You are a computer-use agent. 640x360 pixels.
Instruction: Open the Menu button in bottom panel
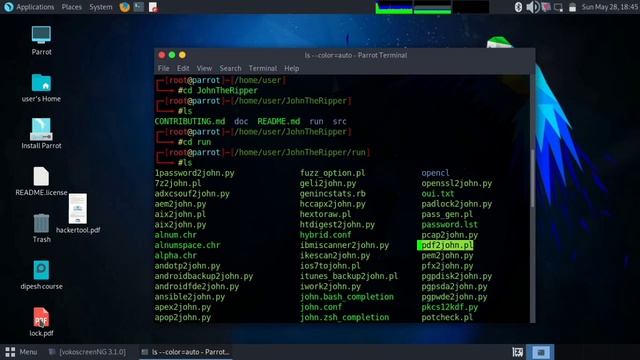point(21,352)
